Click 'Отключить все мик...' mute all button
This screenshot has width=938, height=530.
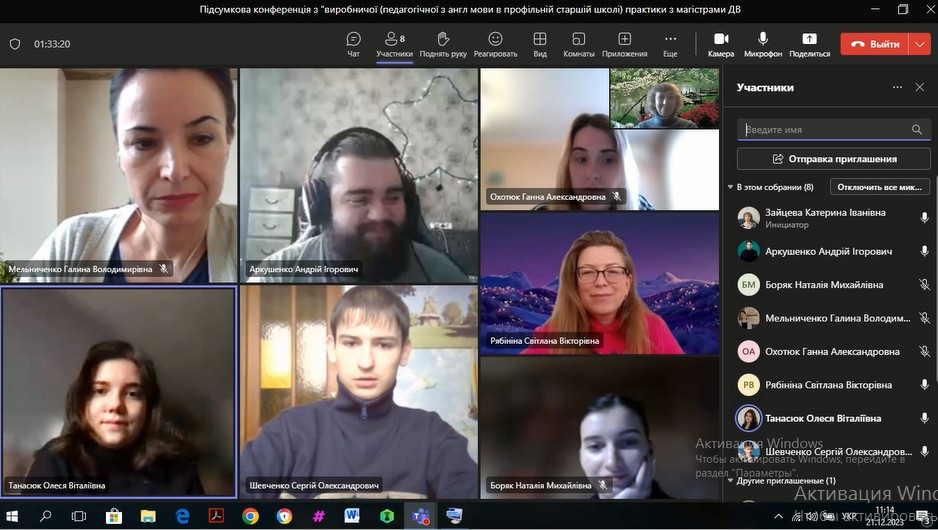click(880, 187)
